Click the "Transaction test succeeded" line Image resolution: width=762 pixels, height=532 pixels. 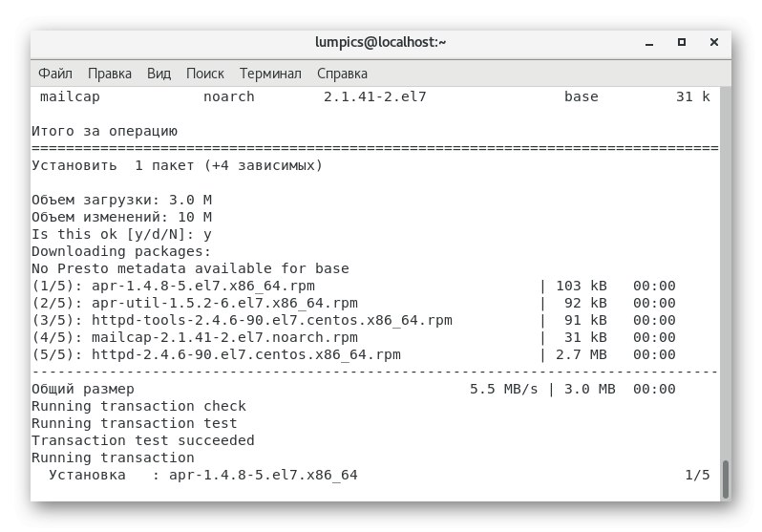[x=143, y=440]
